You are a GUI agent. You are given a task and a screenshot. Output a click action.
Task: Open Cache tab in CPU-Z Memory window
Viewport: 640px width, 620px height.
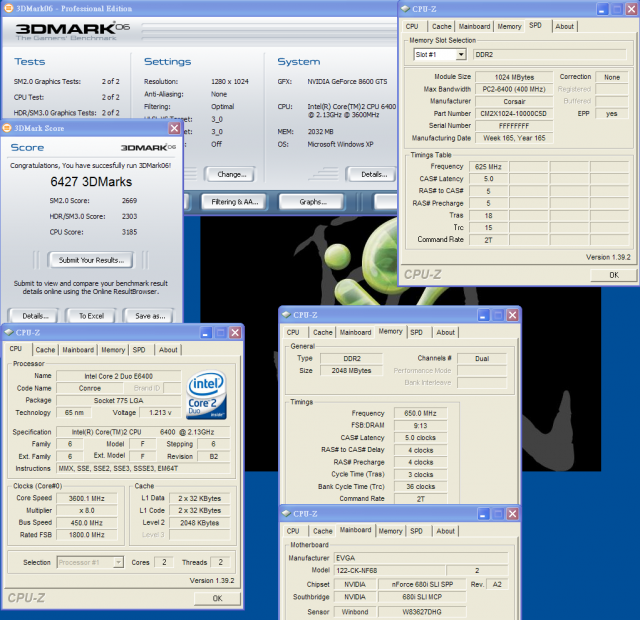(322, 332)
